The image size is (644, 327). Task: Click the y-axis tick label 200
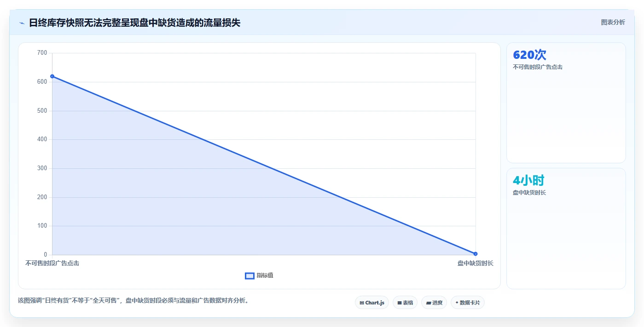point(42,197)
